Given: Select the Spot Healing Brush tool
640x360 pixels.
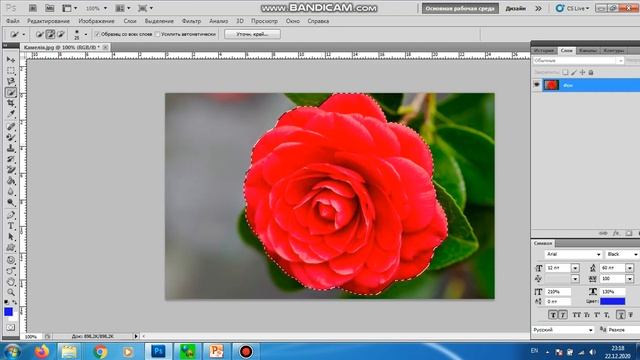Looking at the screenshot, I should point(11,127).
